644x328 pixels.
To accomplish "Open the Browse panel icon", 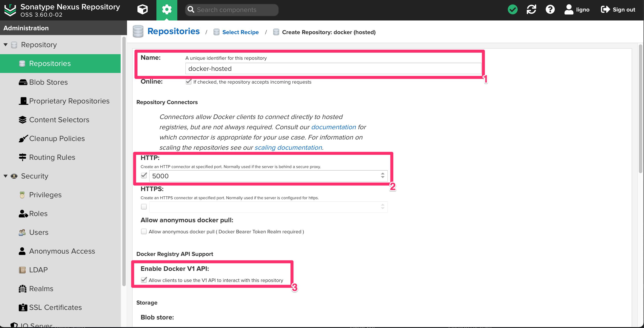I will click(142, 10).
